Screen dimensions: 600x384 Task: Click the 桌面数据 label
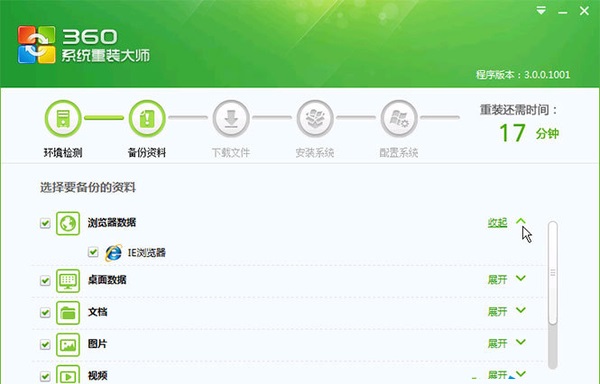(x=107, y=280)
